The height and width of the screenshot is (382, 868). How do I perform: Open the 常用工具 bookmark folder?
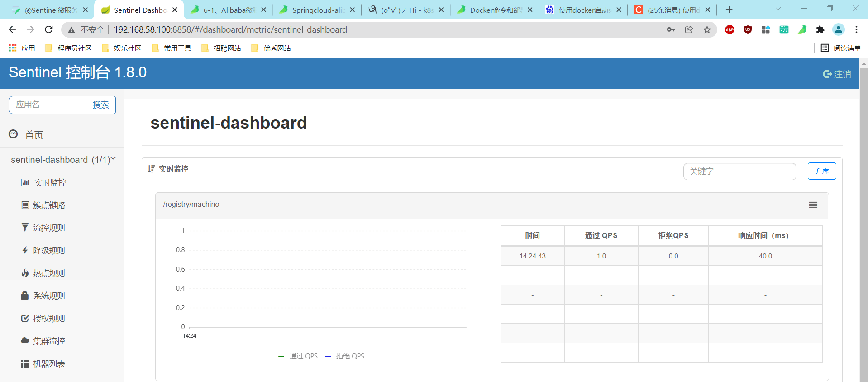(x=172, y=48)
